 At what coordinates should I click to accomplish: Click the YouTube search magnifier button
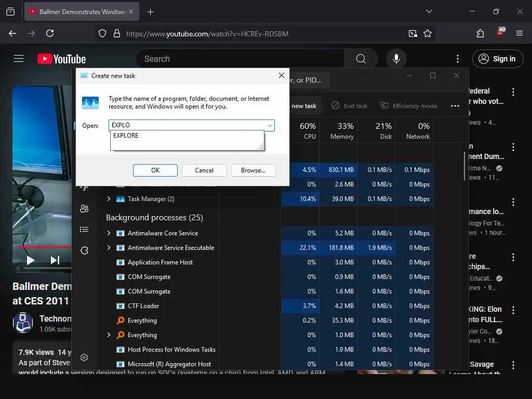(361, 59)
